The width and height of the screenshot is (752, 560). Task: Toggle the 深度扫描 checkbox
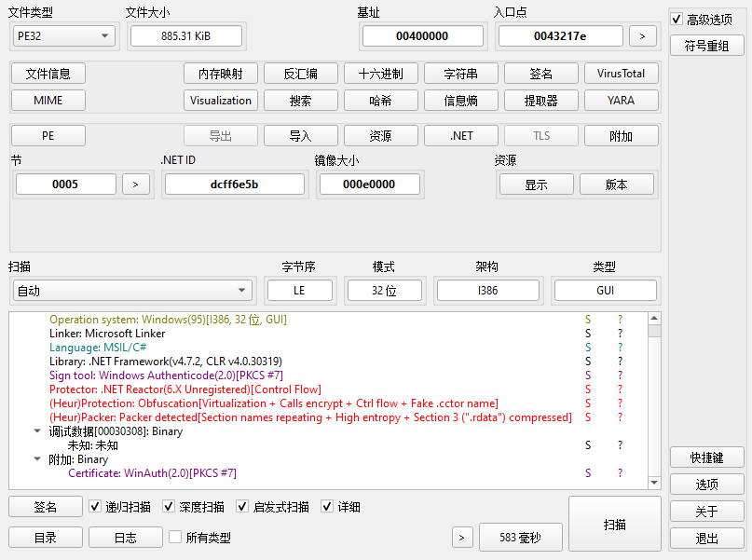tap(169, 506)
